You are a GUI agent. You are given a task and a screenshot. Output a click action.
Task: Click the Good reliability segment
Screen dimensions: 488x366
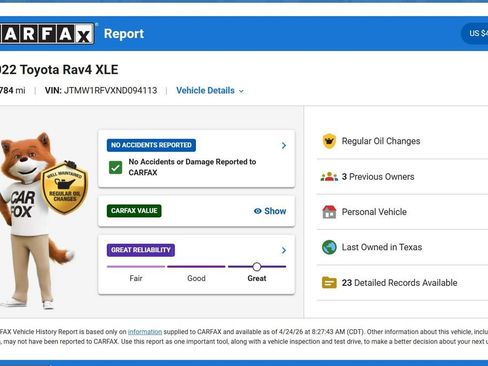[196, 267]
